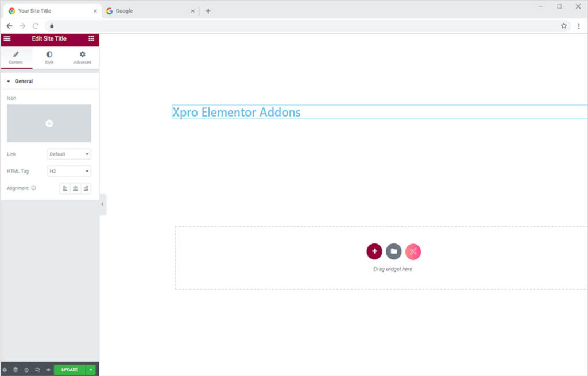Set alignment to left
Viewport: 588px width, 376px height.
click(x=65, y=188)
